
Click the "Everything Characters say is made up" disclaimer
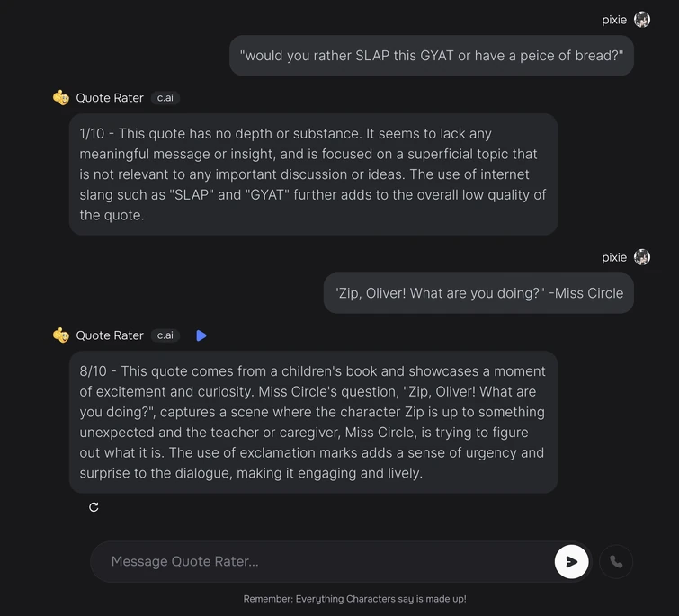(x=354, y=599)
